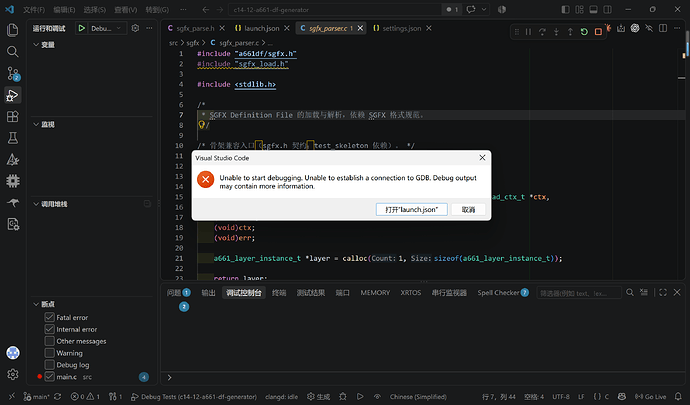Toggle primary sidebar layout icon
Screen dimensions: 690x405
click(x=565, y=9)
